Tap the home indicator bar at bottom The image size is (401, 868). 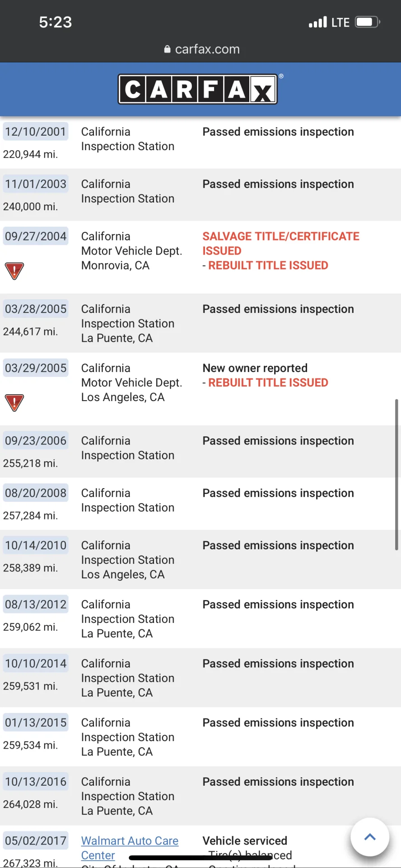point(200,858)
